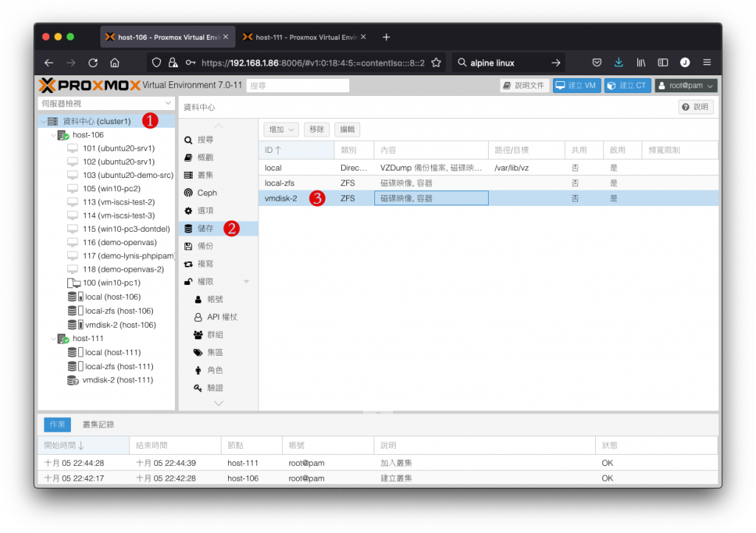Click the Proxmox logo

pos(89,86)
